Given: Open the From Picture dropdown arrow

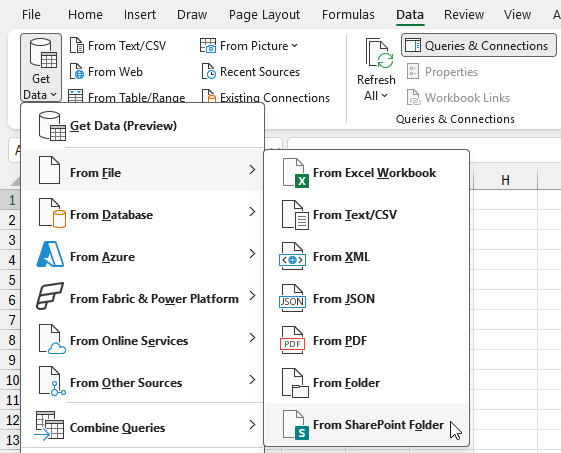Looking at the screenshot, I should [x=294, y=45].
